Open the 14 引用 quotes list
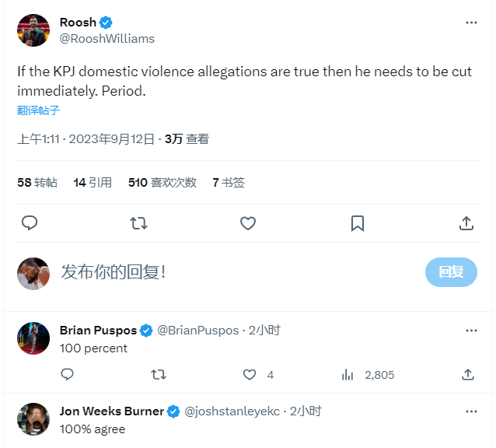Screen dimensions: 496x448 (x=93, y=183)
